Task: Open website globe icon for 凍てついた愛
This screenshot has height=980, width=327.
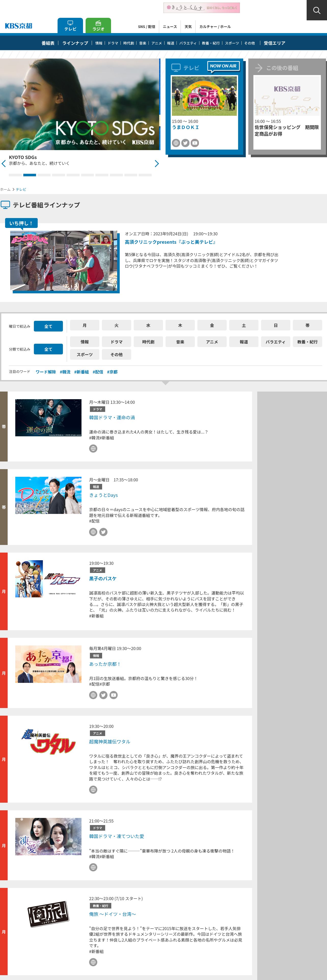Action: click(93, 867)
